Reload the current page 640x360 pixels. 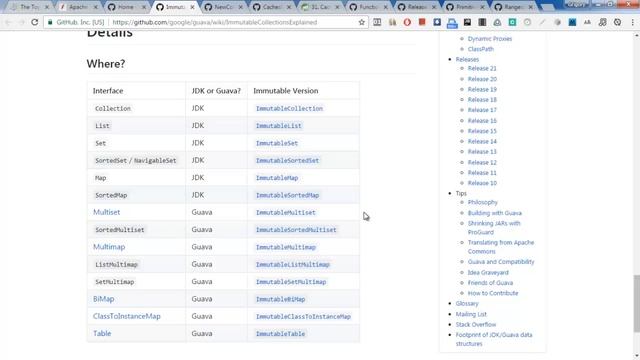click(35, 22)
